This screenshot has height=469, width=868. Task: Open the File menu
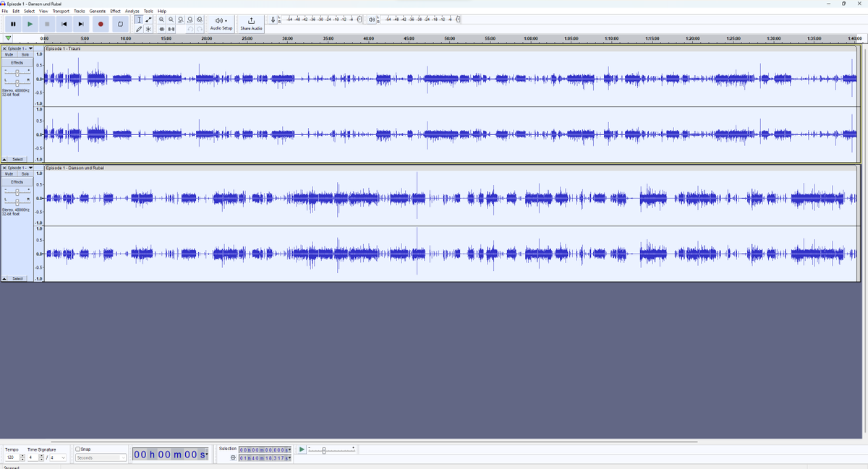pyautogui.click(x=4, y=11)
